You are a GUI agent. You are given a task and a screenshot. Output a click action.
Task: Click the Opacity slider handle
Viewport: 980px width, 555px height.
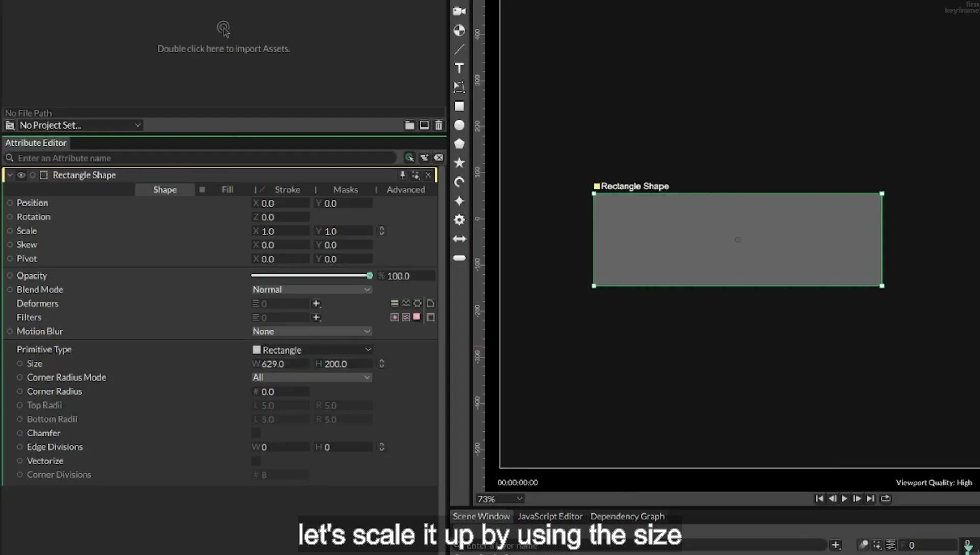click(370, 275)
